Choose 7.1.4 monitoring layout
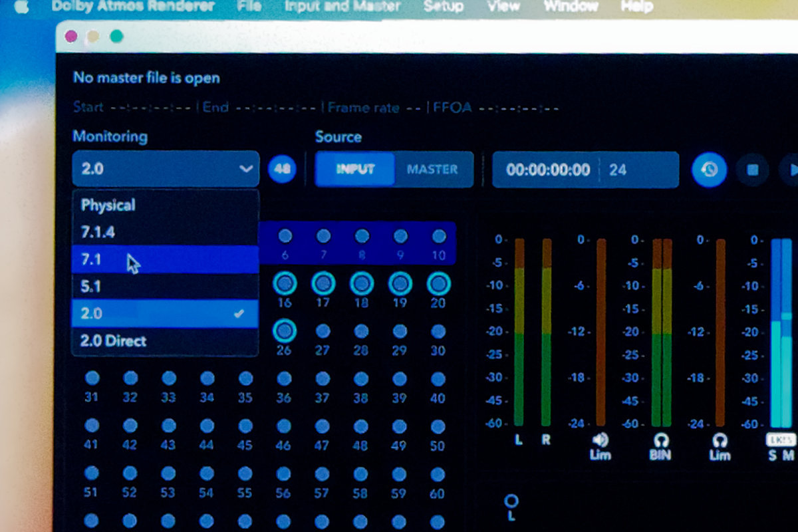Image resolution: width=798 pixels, height=532 pixels. 165,232
